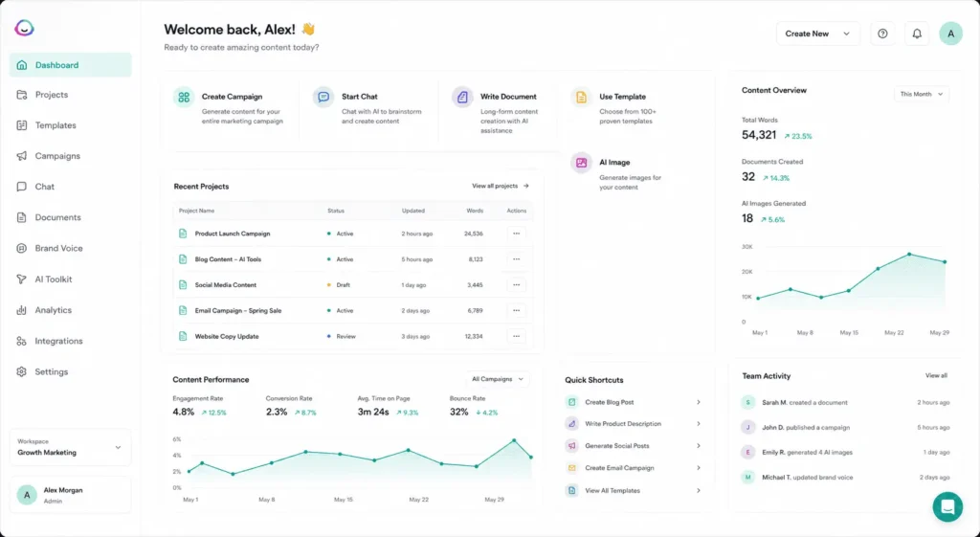The width and height of the screenshot is (980, 537).
Task: Open the notifications bell
Action: point(917,34)
